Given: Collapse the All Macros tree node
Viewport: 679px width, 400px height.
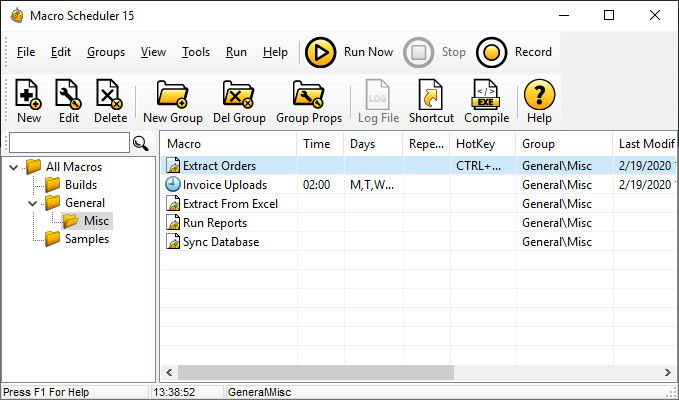Looking at the screenshot, I should pyautogui.click(x=13, y=167).
